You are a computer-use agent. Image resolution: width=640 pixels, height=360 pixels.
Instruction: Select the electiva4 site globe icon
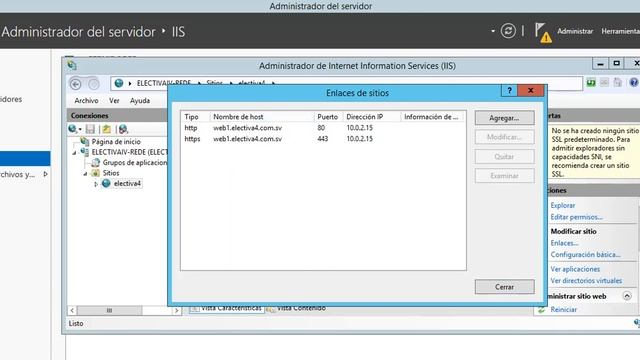(x=106, y=184)
